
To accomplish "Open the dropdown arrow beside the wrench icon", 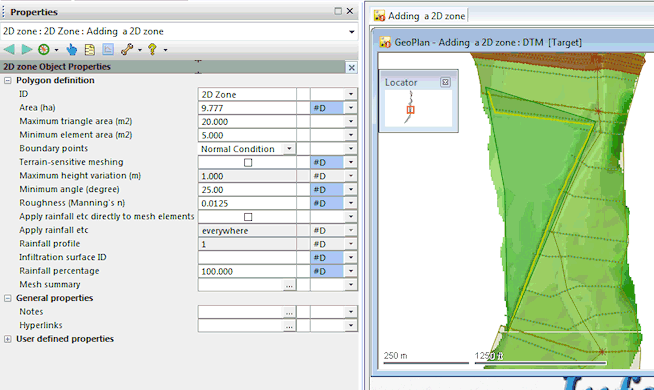I will tap(140, 50).
